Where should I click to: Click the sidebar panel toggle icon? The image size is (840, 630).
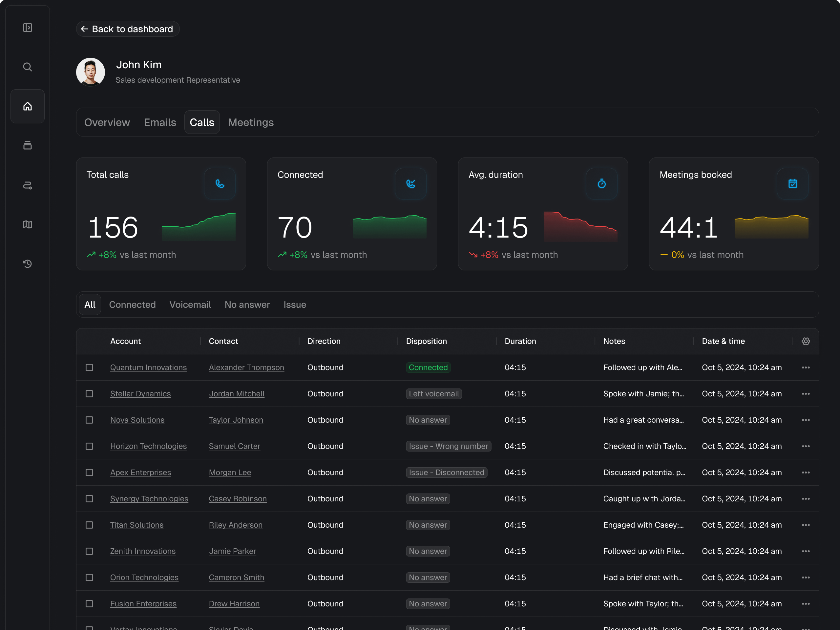point(27,28)
